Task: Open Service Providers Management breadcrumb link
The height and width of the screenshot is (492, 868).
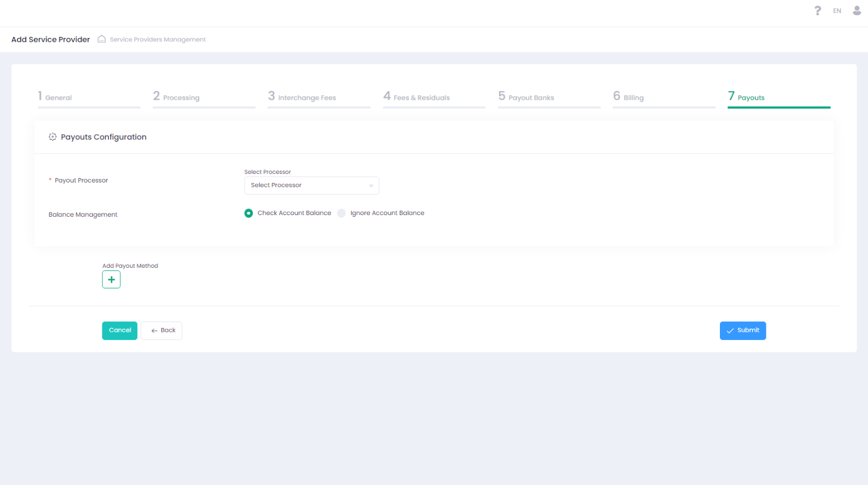Action: click(x=158, y=40)
